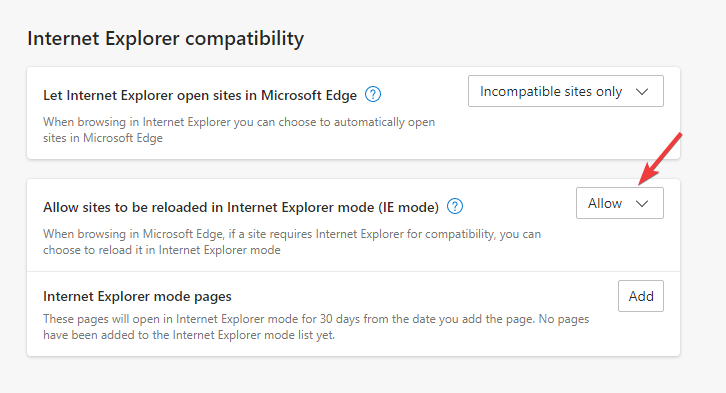
Task: Click Internet Explorer mode pages label
Action: (x=137, y=296)
